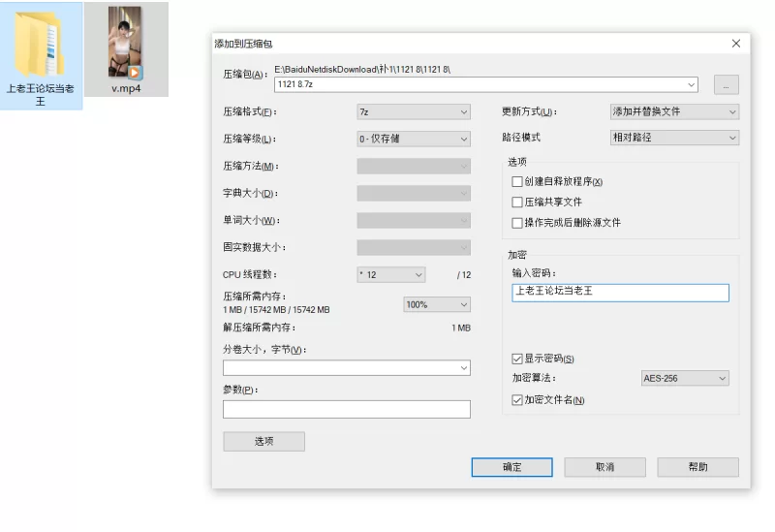Uncheck the 显示密码 checkbox
The height and width of the screenshot is (532, 775).
point(517,359)
